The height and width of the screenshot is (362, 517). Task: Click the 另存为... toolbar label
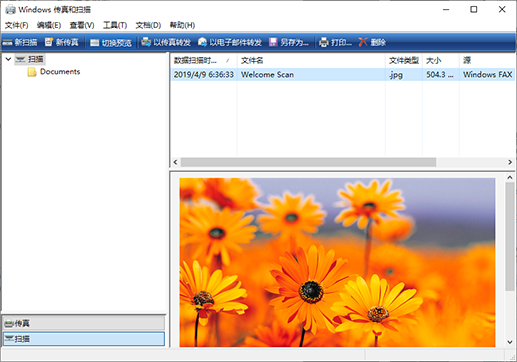pyautogui.click(x=294, y=42)
